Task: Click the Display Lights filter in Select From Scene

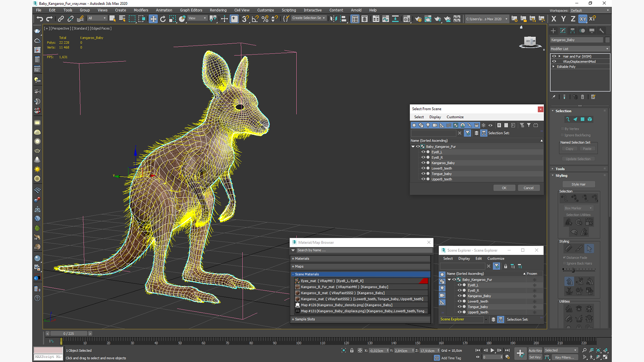Action: coord(428,125)
